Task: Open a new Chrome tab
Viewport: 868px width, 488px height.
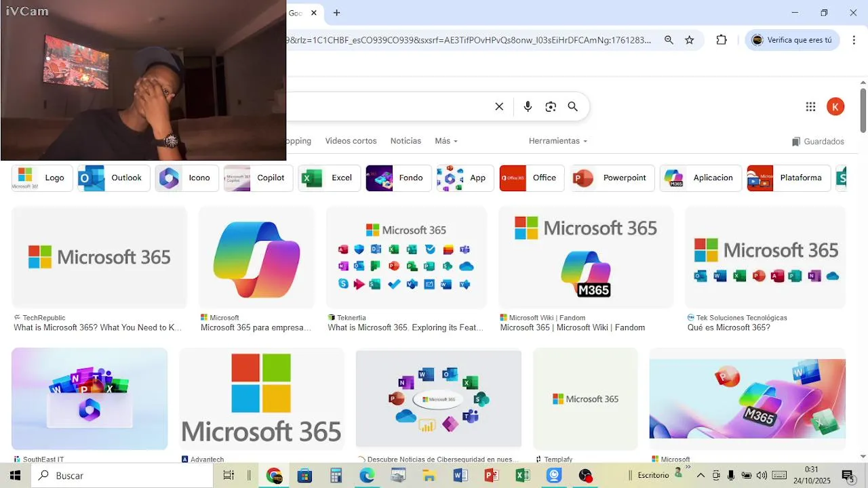Action: (336, 13)
